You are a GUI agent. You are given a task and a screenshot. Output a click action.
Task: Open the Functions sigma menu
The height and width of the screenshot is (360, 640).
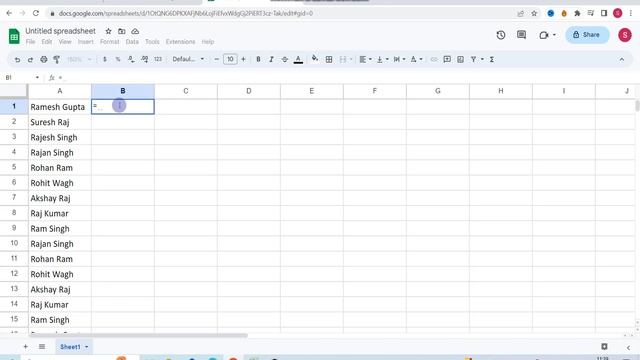(492, 60)
